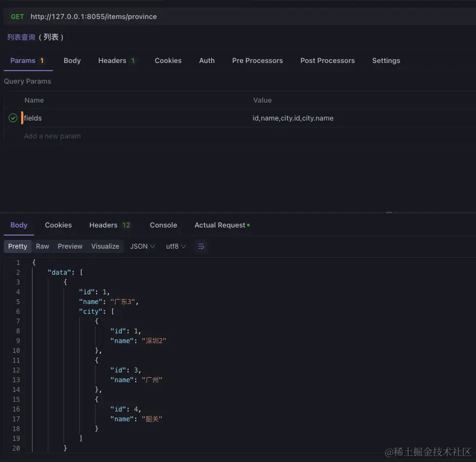The image size is (476, 462).
Task: Open the utf8 encoding dropdown
Action: pyautogui.click(x=175, y=246)
